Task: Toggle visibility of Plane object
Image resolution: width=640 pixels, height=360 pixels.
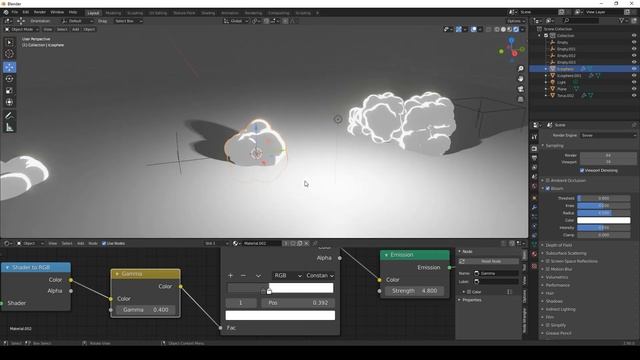Action: click(x=634, y=89)
